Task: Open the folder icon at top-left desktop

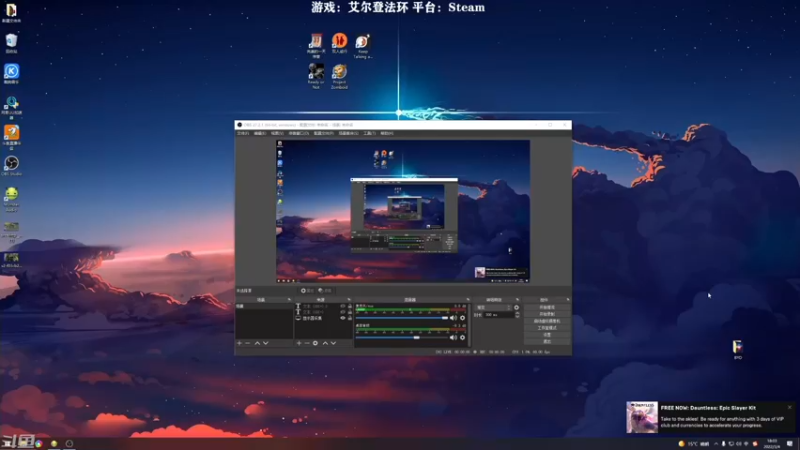Action: (11, 13)
